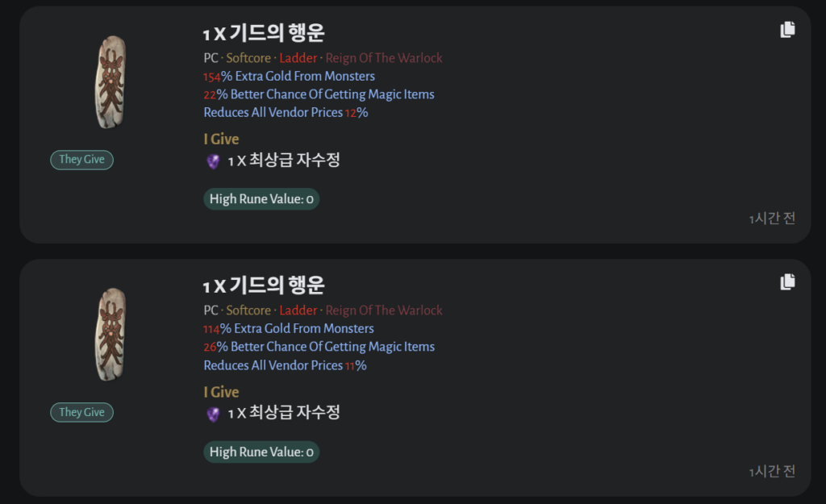
Task: Click the second listing's They Give badge
Action: pyautogui.click(x=82, y=412)
